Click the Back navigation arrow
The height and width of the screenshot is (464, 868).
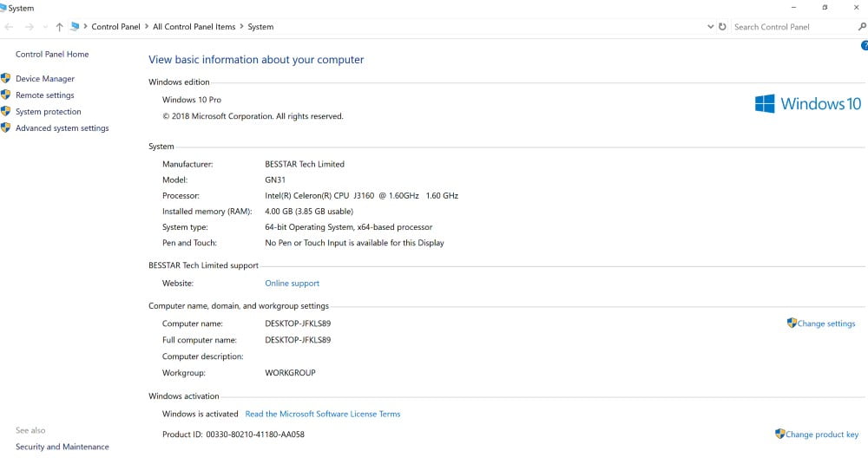9,27
